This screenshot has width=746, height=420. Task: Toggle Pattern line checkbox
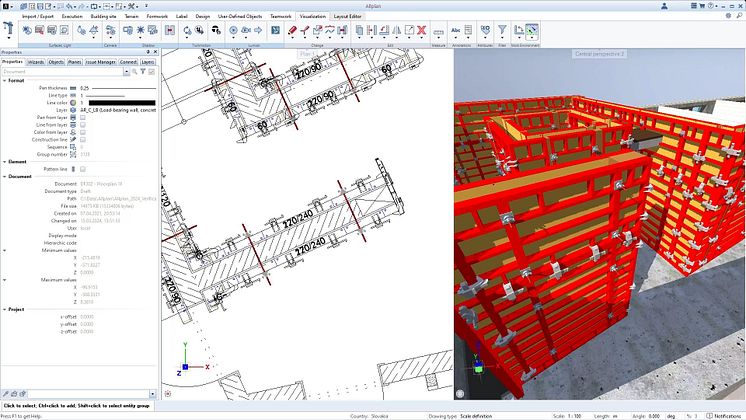83,169
